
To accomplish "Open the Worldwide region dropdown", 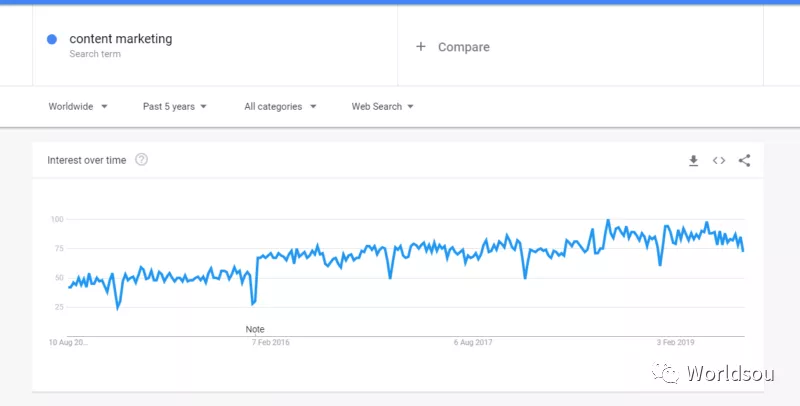I will pos(78,106).
